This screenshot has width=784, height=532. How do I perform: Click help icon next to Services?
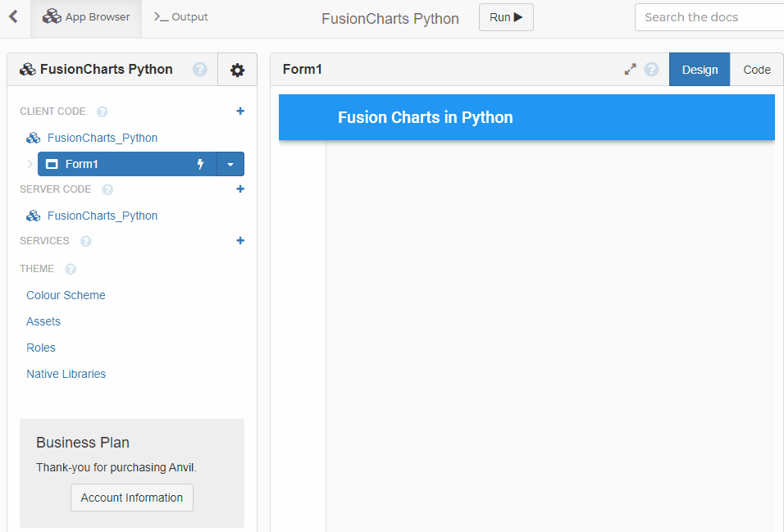click(x=85, y=242)
